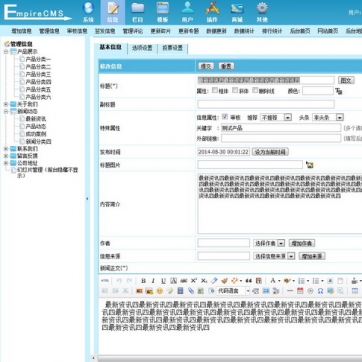Viewport: 362px width, 362px height.
Task: Collapse the 新闻动态 tree node
Action: [6, 112]
